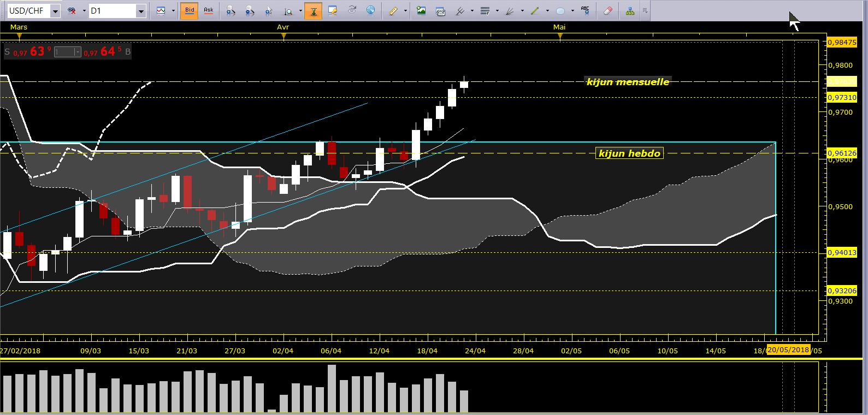Click the chart window template icon
Image resolution: width=868 pixels, height=415 pixels.
coord(441,10)
